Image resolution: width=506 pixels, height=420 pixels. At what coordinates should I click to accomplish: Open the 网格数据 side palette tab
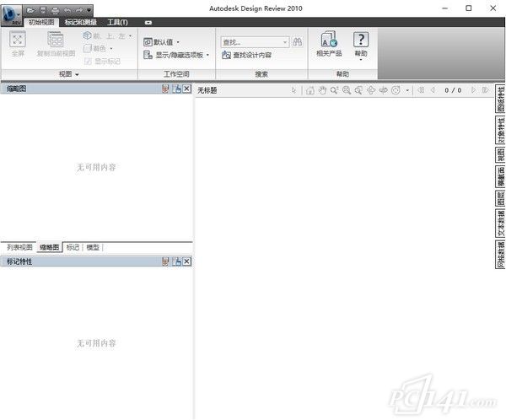[500, 255]
